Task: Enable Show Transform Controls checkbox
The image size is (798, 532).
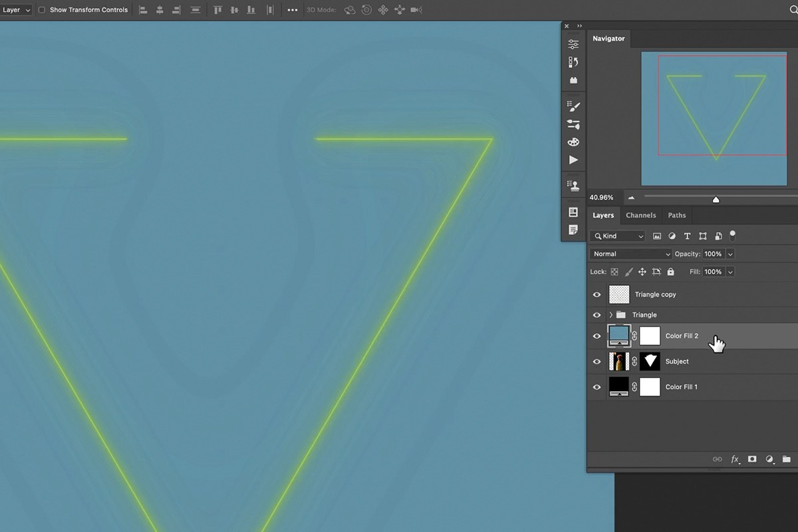Action: pos(41,10)
